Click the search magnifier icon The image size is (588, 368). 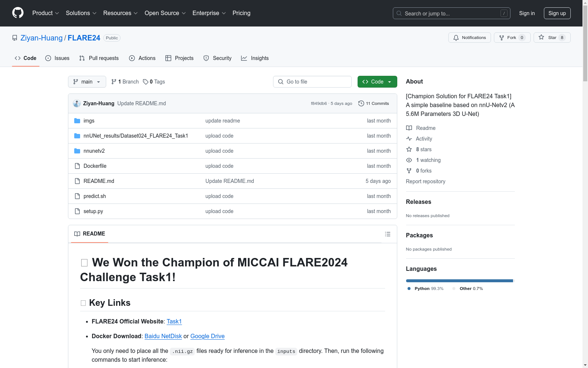[399, 13]
